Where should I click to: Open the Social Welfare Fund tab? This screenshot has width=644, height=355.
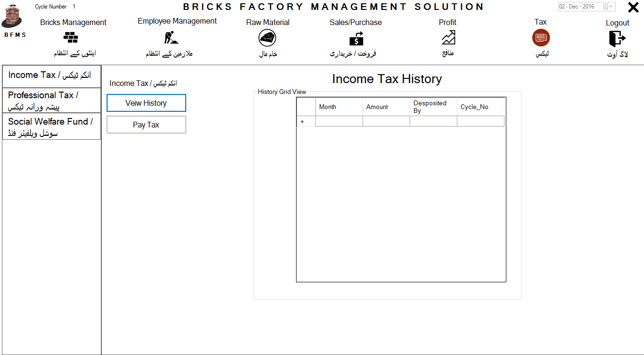pyautogui.click(x=51, y=127)
